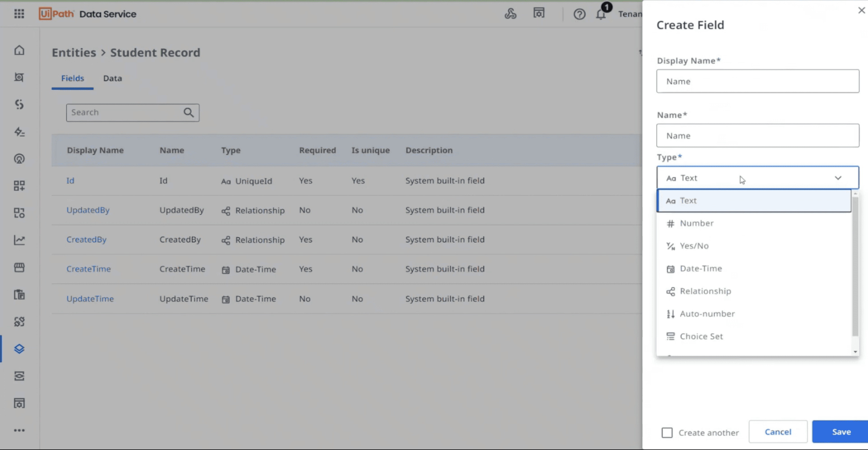The height and width of the screenshot is (450, 868).
Task: Click the type list scrollbar down arrow
Action: [855, 352]
